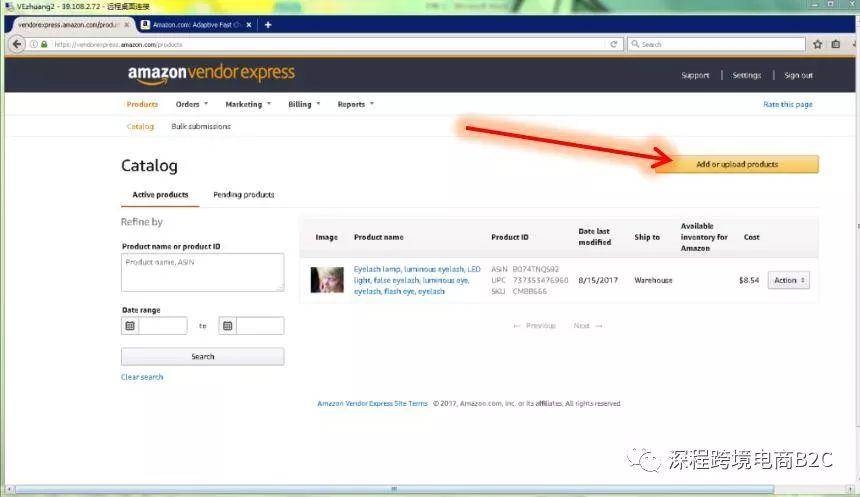Open the start date calendar icon
The width and height of the screenshot is (860, 497).
(130, 326)
